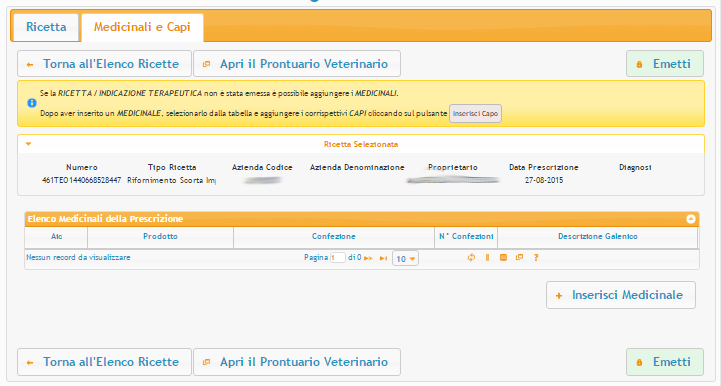Sort by N° Confezioni column header
Viewport: 721px width, 386px height.
(x=466, y=236)
